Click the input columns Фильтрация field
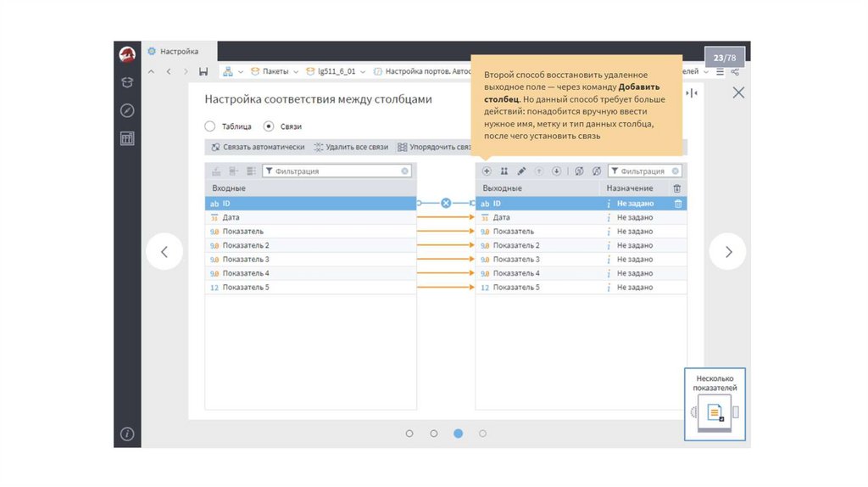The image size is (868, 487). [337, 171]
